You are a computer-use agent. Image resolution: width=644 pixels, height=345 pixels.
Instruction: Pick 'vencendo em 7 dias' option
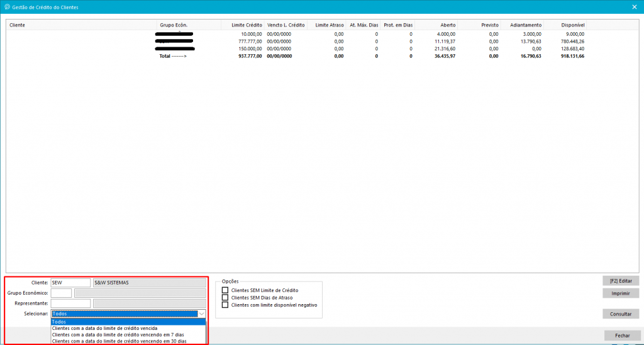[128, 335]
